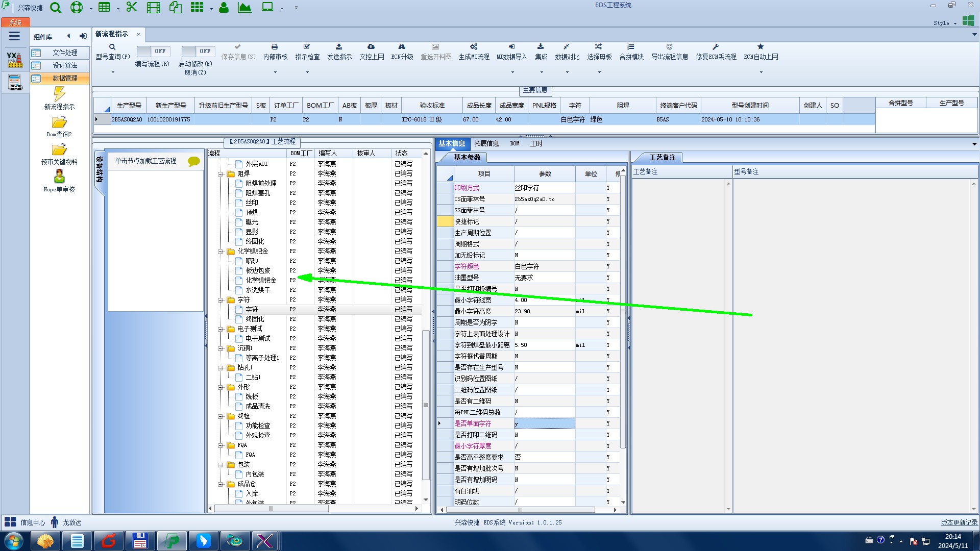
Task: Click the 型号查询 search icon
Action: coord(112,47)
